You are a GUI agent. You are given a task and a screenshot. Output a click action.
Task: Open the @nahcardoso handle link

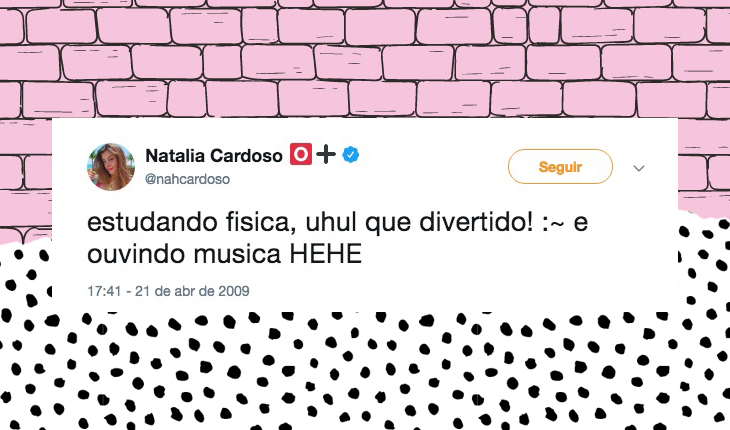(187, 179)
